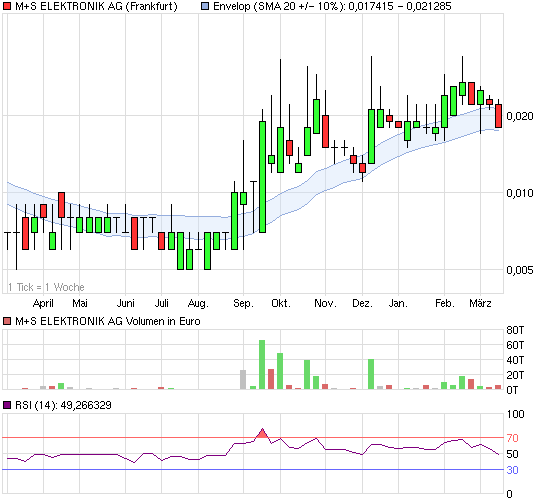Image resolution: width=545 pixels, height=502 pixels.
Task: Click the 0T volume axis label
Action: click(x=512, y=390)
